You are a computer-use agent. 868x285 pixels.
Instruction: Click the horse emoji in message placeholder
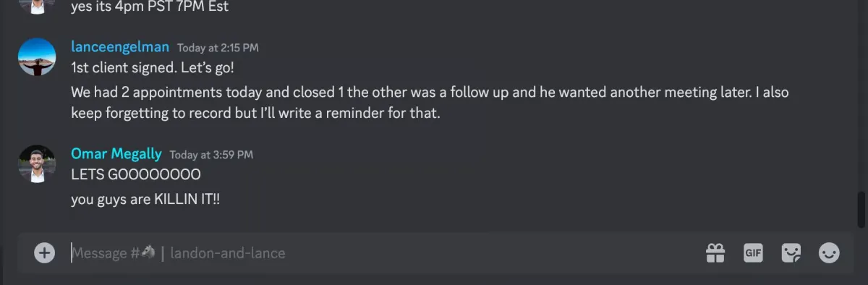pyautogui.click(x=148, y=252)
